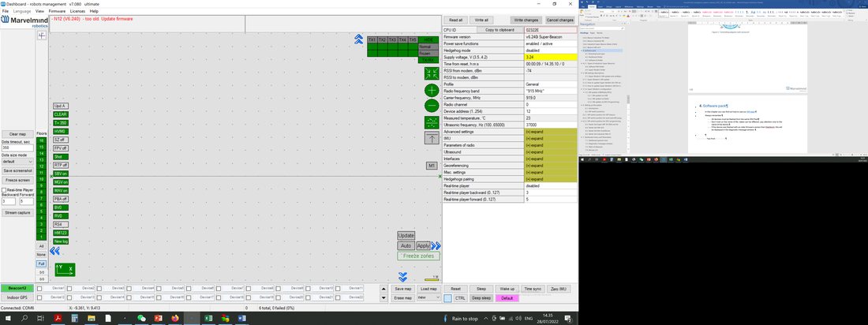Open the Language menu
This screenshot has width=868, height=325.
(22, 11)
